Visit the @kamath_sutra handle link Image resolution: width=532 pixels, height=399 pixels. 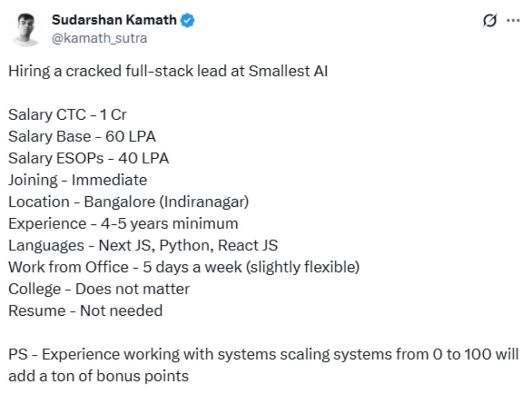tap(99, 39)
